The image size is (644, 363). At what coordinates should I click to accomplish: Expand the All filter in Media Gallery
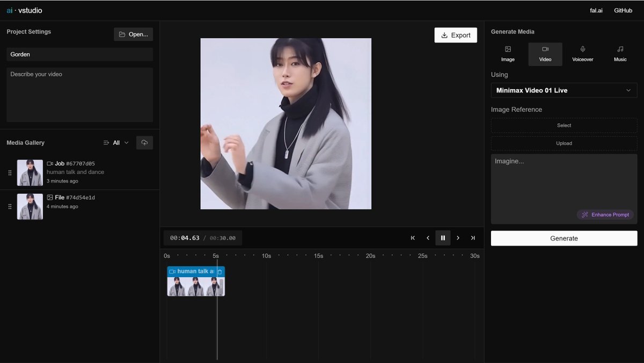click(116, 143)
